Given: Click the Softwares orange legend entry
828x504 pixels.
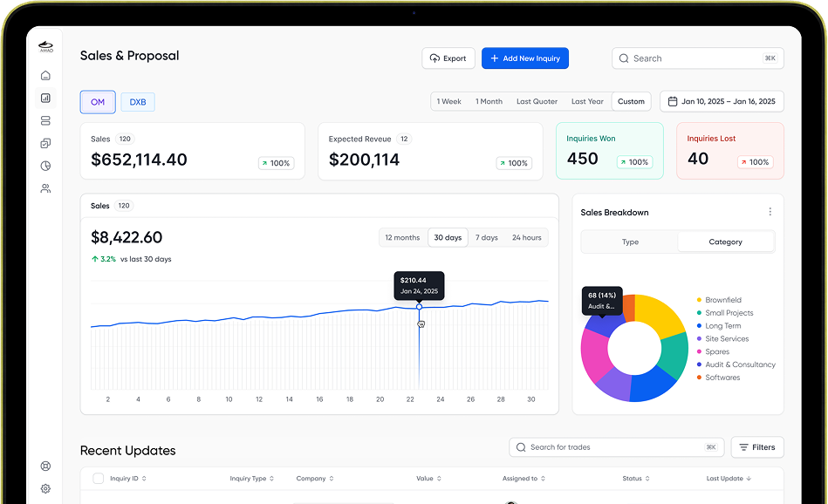Looking at the screenshot, I should point(718,378).
